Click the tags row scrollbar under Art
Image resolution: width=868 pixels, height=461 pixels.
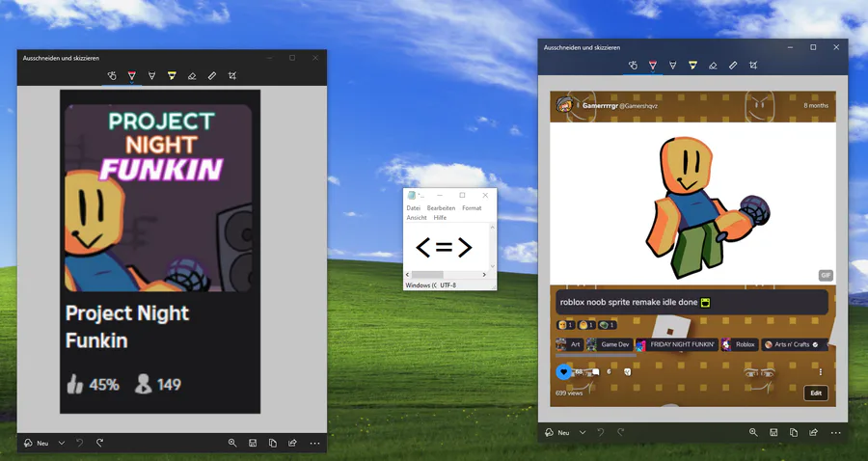596,355
